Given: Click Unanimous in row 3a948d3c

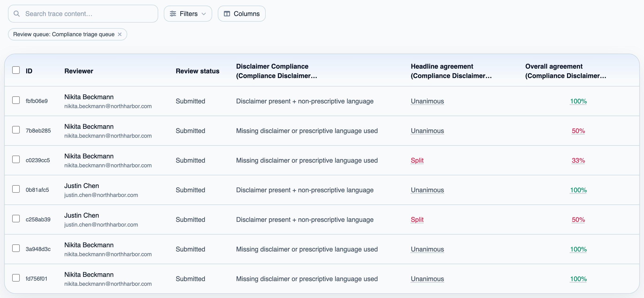Looking at the screenshot, I should [427, 249].
